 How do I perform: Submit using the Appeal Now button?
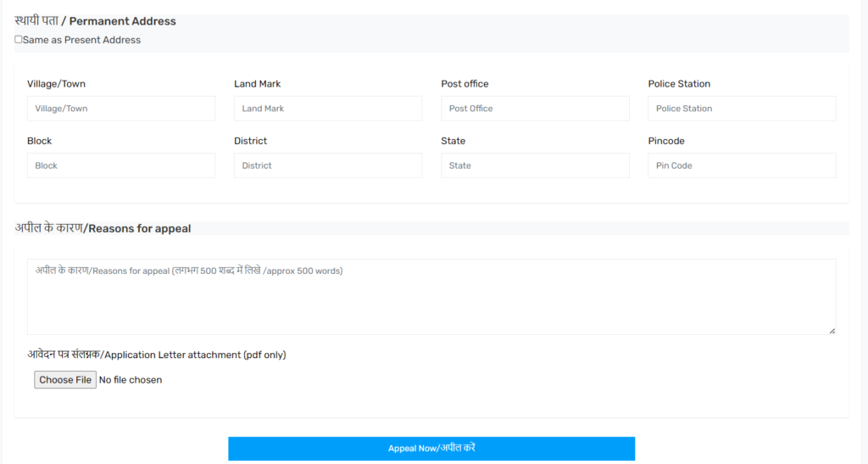pyautogui.click(x=431, y=448)
